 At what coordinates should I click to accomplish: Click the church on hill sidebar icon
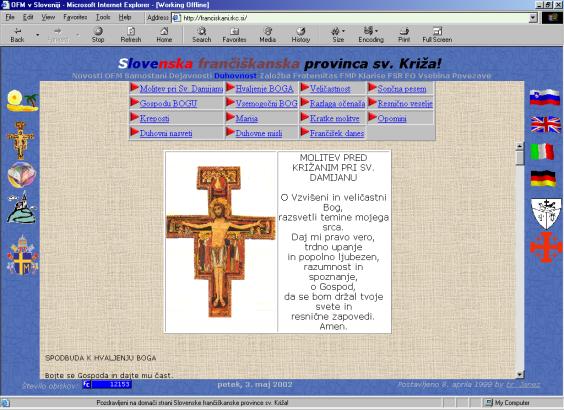tap(22, 208)
